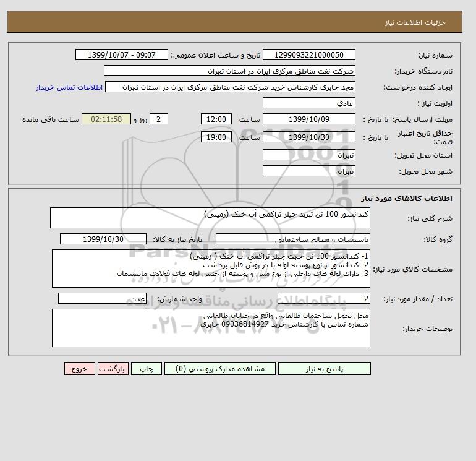Image resolution: width=476 pixels, height=461 pixels.
Task: Click the تعداد / مقدار مورد نیاز label
Action: [418, 299]
